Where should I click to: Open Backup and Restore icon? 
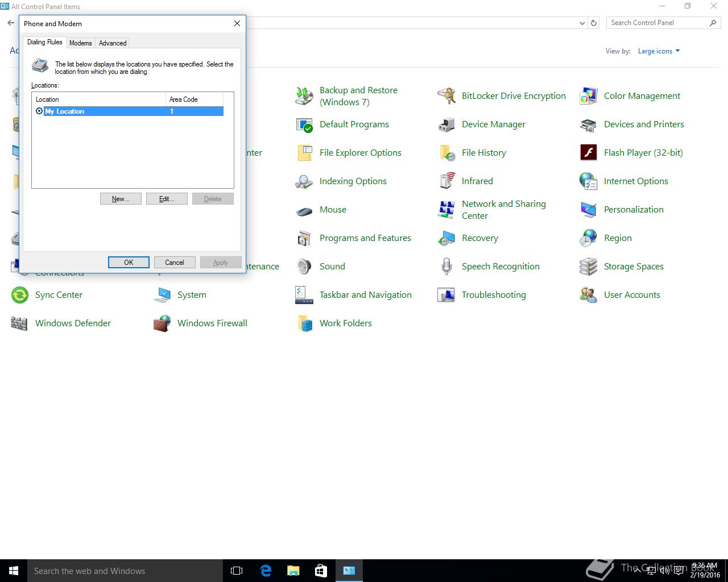click(x=304, y=96)
